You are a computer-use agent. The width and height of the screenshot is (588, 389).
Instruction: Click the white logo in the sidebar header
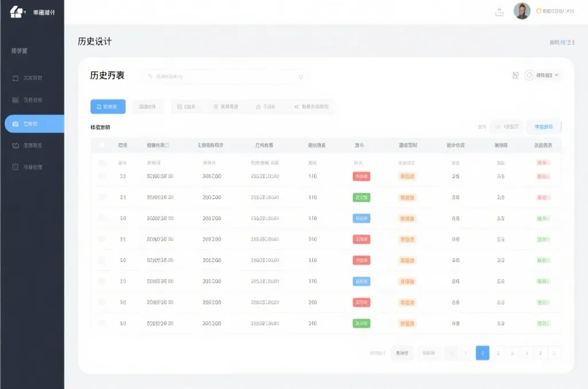pyautogui.click(x=16, y=12)
